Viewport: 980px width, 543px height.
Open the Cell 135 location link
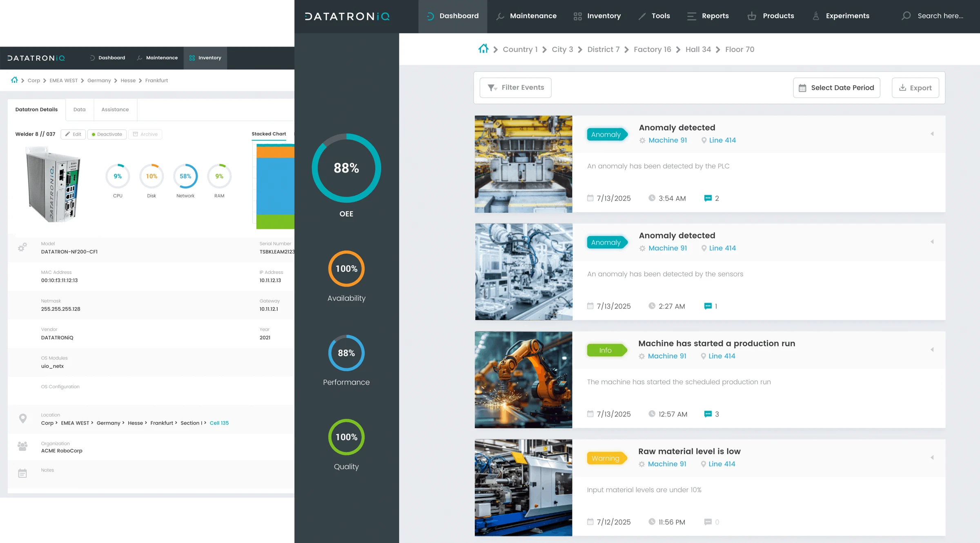coord(219,423)
